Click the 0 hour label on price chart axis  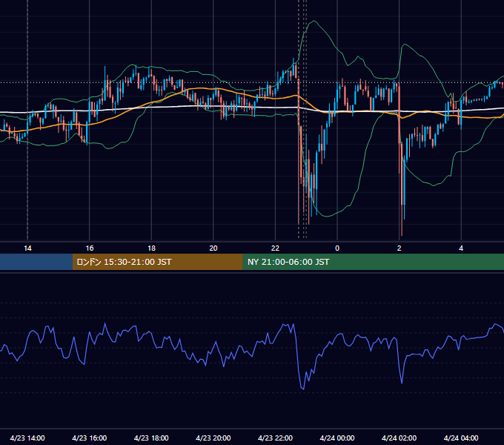coord(337,248)
